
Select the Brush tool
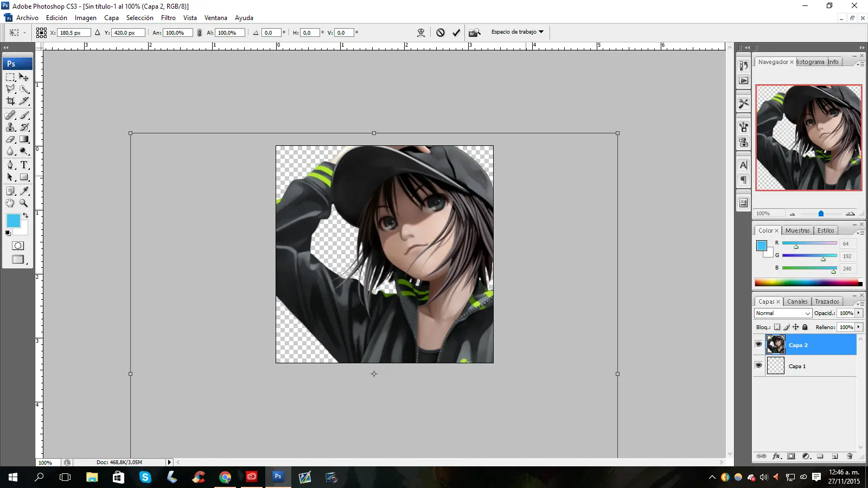tap(24, 115)
